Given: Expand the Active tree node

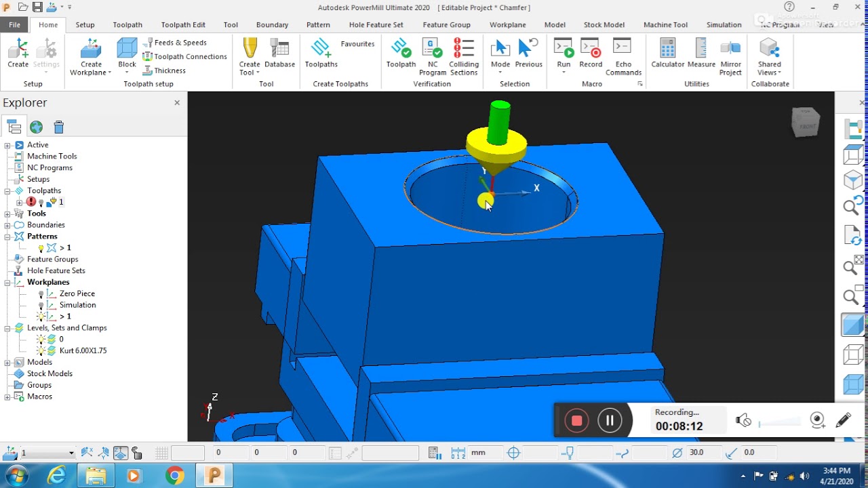Looking at the screenshot, I should [7, 145].
